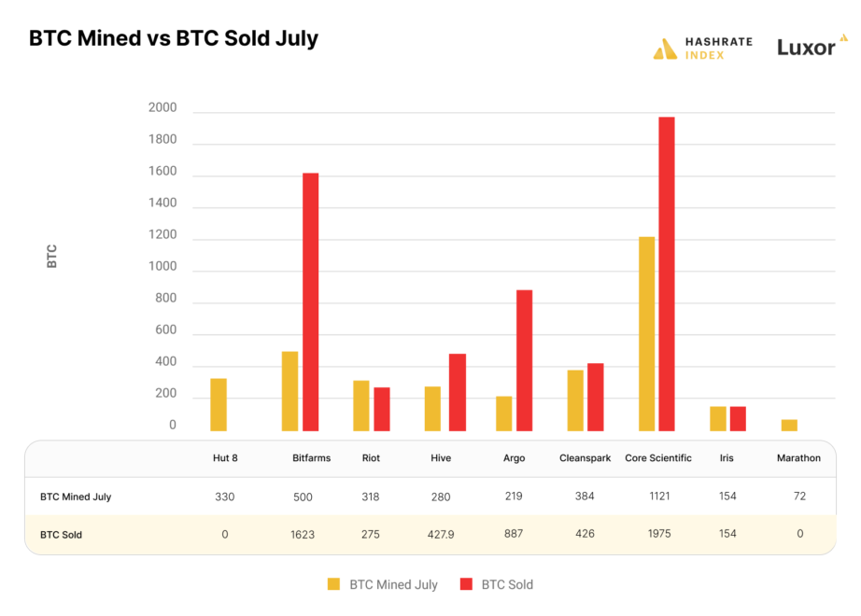Click the 1975 value in BTC Sold row
The image size is (861, 616).
[659, 534]
